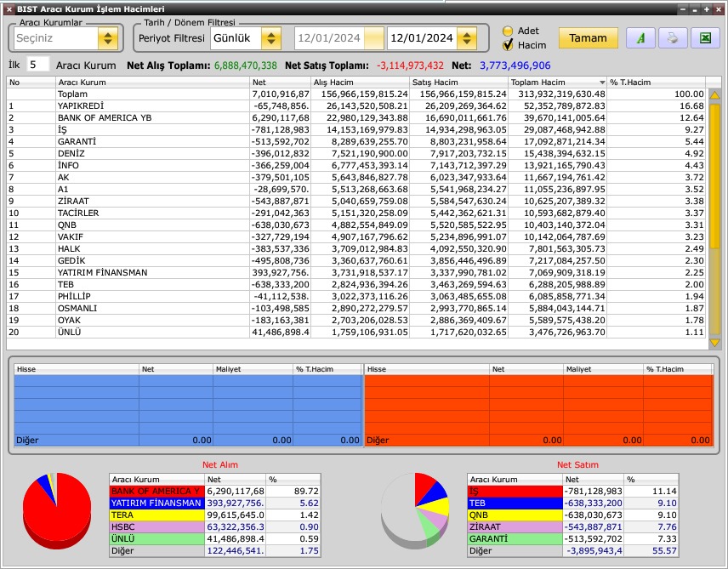Expand the Periyot Filtresi Günlük dropdown
The width and height of the screenshot is (728, 569).
point(270,38)
